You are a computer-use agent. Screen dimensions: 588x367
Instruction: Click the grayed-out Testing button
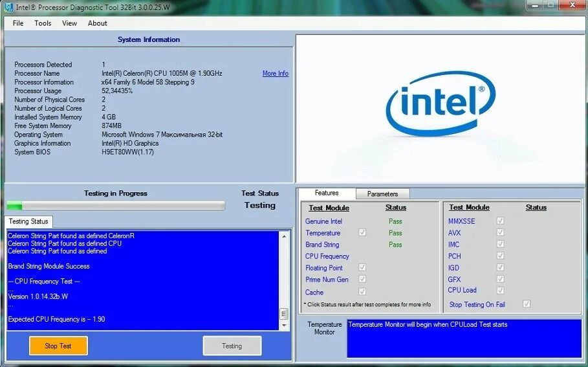232,346
